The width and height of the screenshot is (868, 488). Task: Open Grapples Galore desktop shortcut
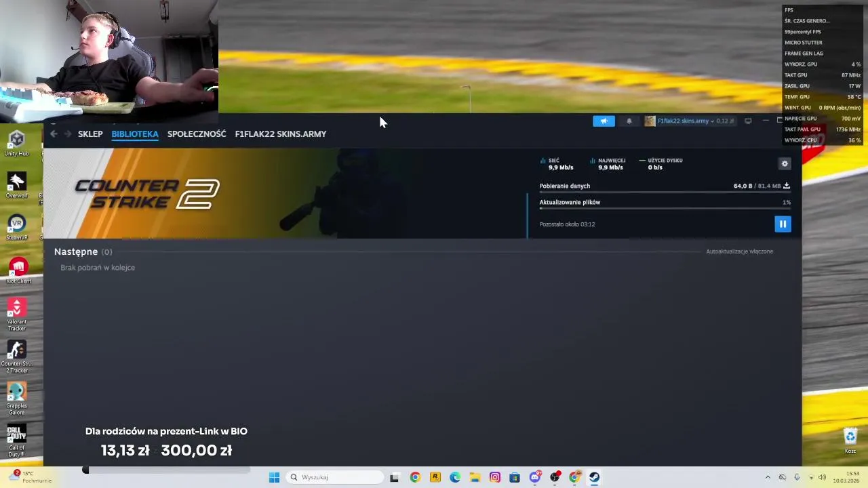[x=17, y=399]
